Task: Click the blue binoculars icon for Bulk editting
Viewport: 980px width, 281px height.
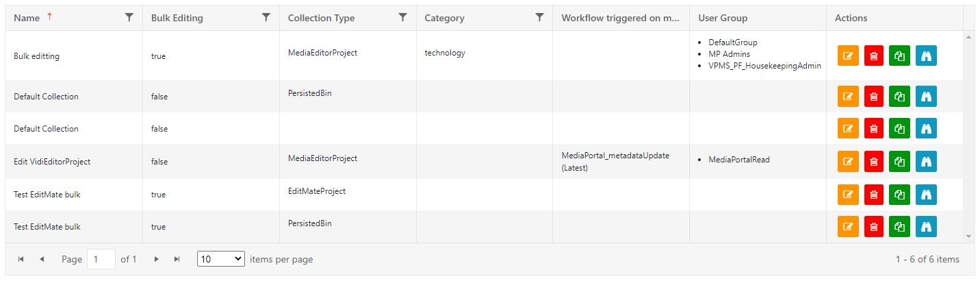Action: click(x=926, y=56)
